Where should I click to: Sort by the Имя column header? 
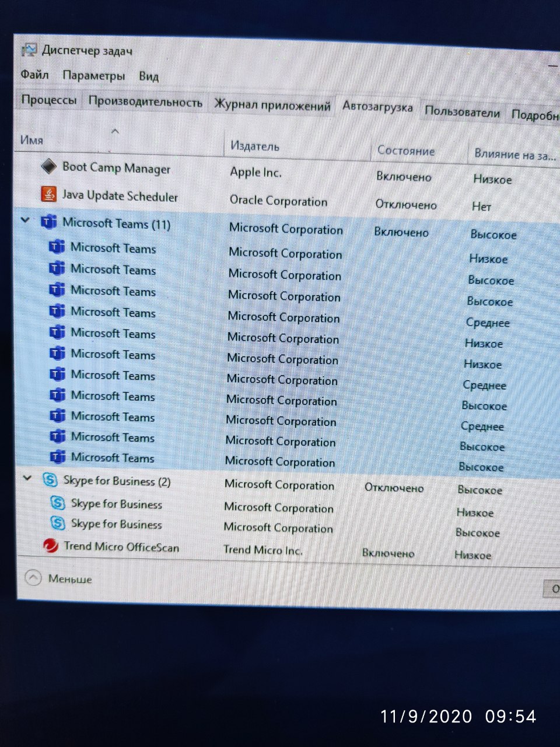pos(32,140)
